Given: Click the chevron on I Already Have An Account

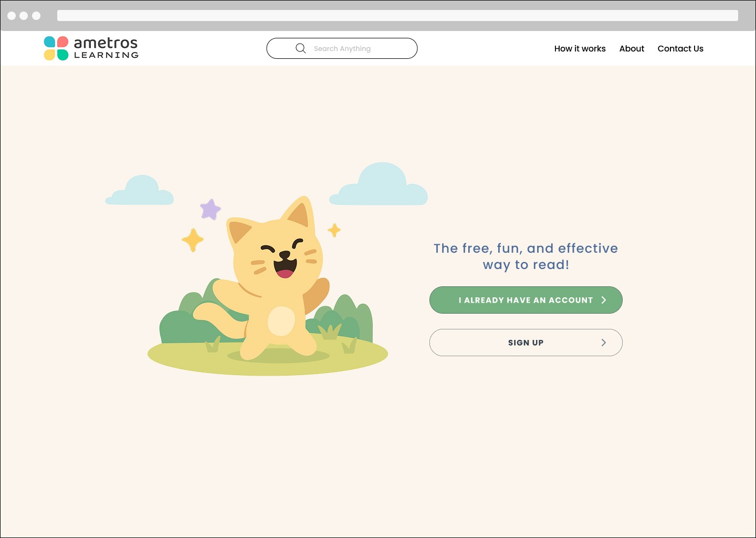Looking at the screenshot, I should pos(604,300).
